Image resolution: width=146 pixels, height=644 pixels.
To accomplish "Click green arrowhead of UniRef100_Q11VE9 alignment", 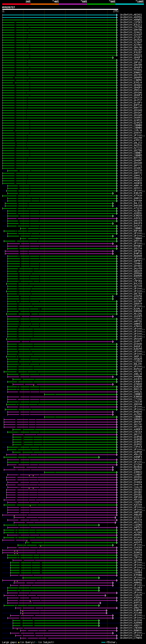I will click(99, 588).
